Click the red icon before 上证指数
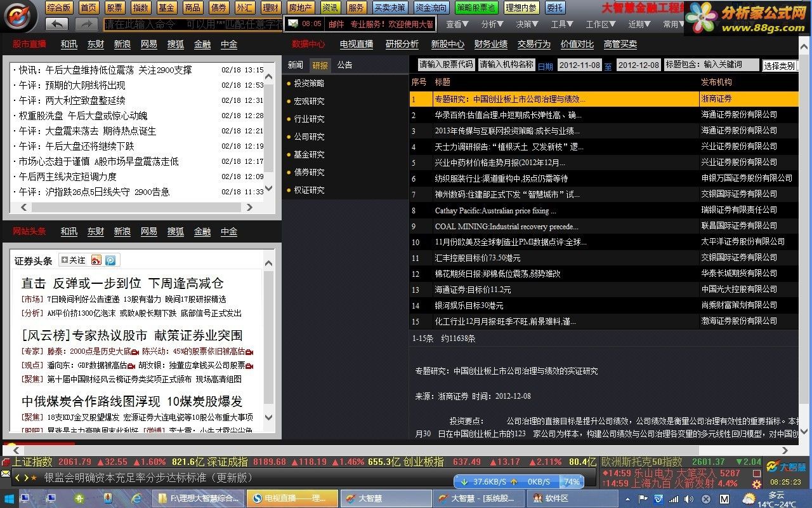The width and height of the screenshot is (812, 508). [6, 462]
